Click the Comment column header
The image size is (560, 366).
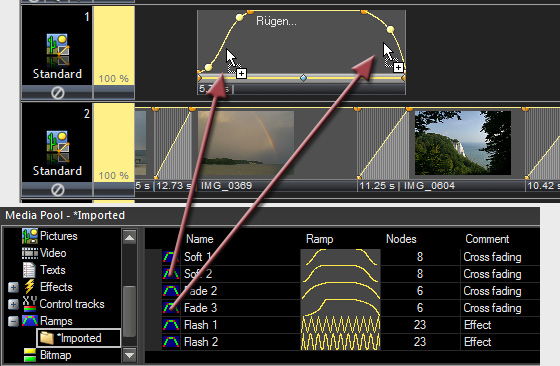487,239
